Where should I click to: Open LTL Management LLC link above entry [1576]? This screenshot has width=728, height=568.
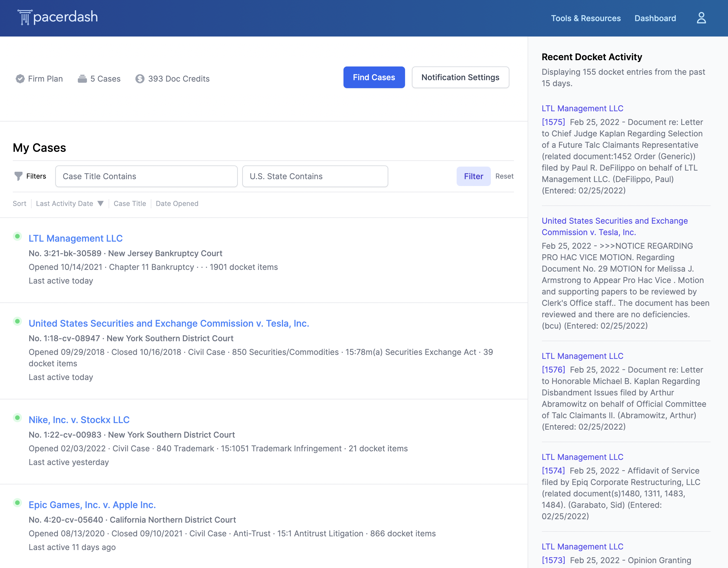click(582, 356)
